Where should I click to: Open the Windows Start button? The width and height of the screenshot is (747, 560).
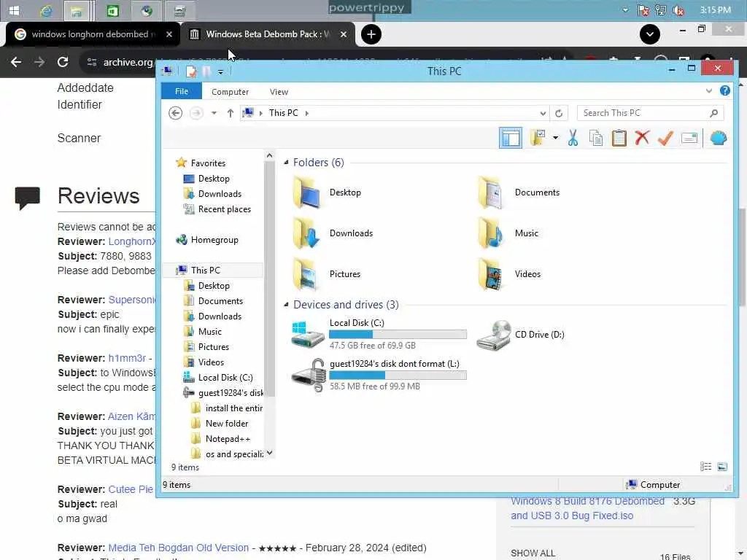15,10
